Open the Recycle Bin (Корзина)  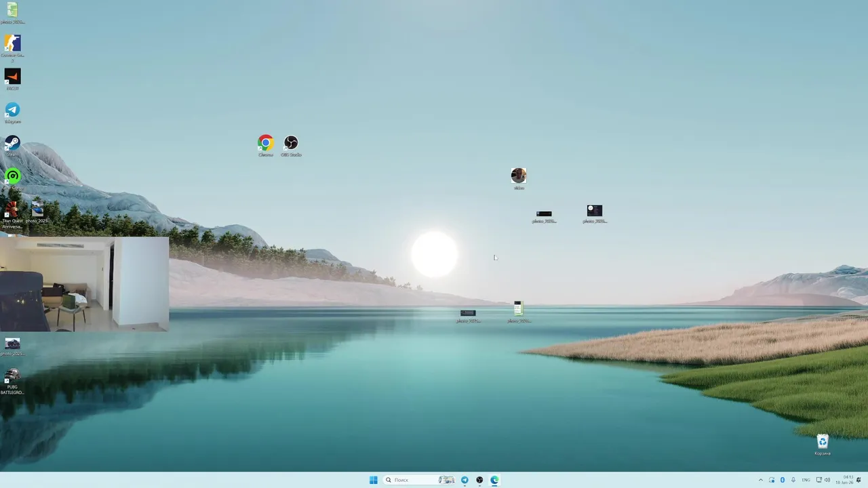pos(823,445)
